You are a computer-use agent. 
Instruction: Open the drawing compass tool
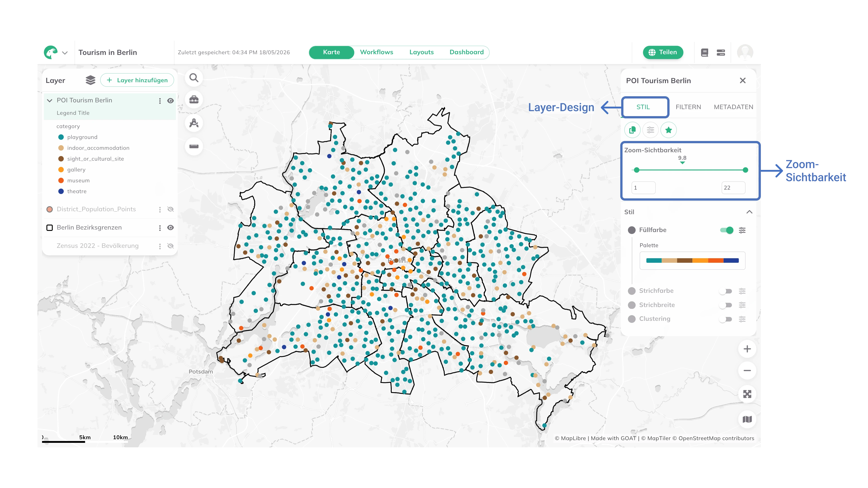(x=194, y=123)
